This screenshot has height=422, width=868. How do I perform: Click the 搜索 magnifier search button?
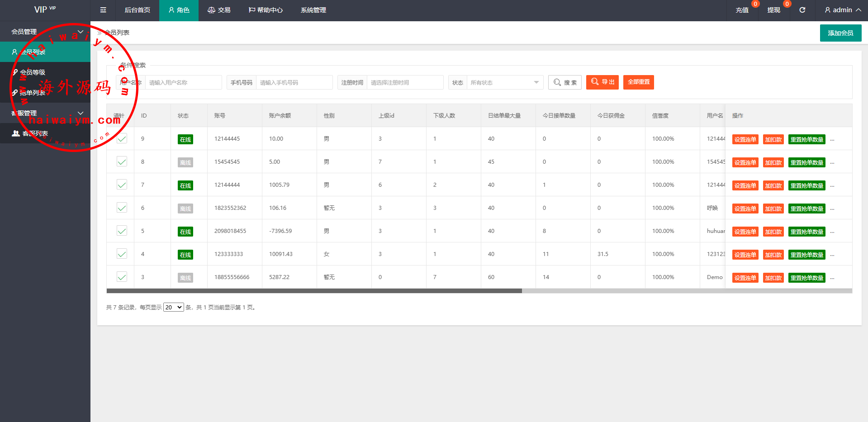coord(564,82)
